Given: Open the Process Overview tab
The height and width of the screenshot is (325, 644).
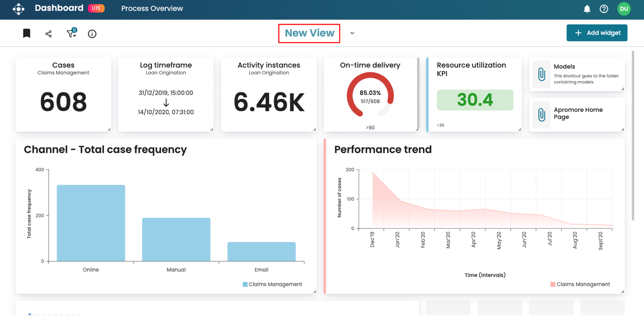Looking at the screenshot, I should pos(152,8).
